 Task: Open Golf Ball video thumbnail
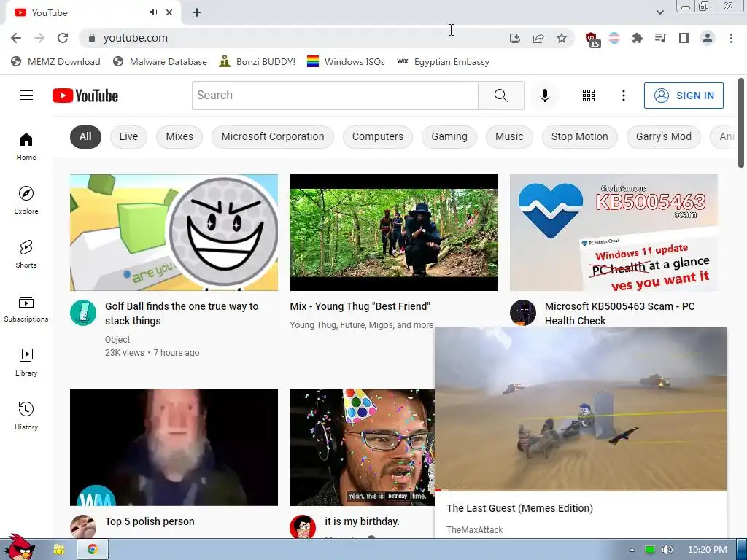(174, 233)
